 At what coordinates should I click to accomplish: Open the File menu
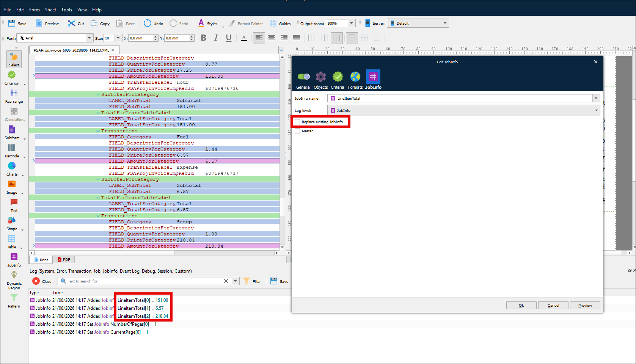[8, 10]
